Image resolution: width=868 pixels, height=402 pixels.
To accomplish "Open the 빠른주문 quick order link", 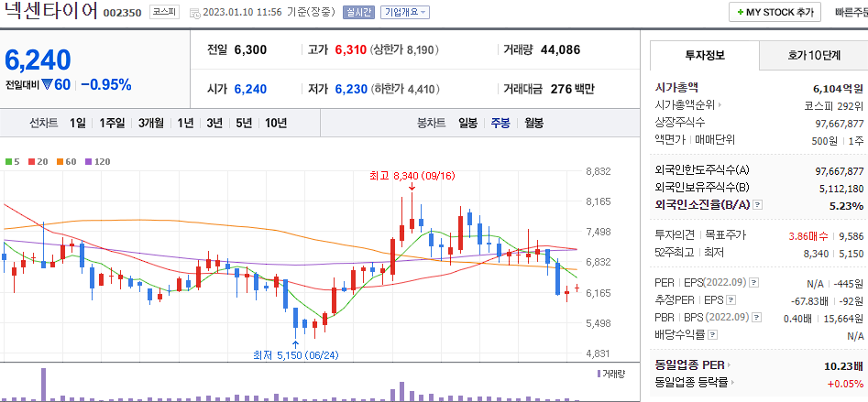I will coord(852,13).
